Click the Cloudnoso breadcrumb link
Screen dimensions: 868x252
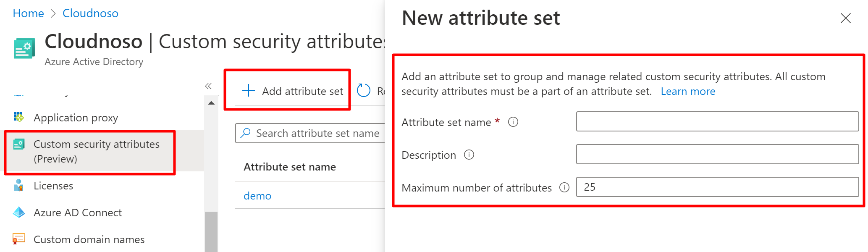(x=90, y=13)
